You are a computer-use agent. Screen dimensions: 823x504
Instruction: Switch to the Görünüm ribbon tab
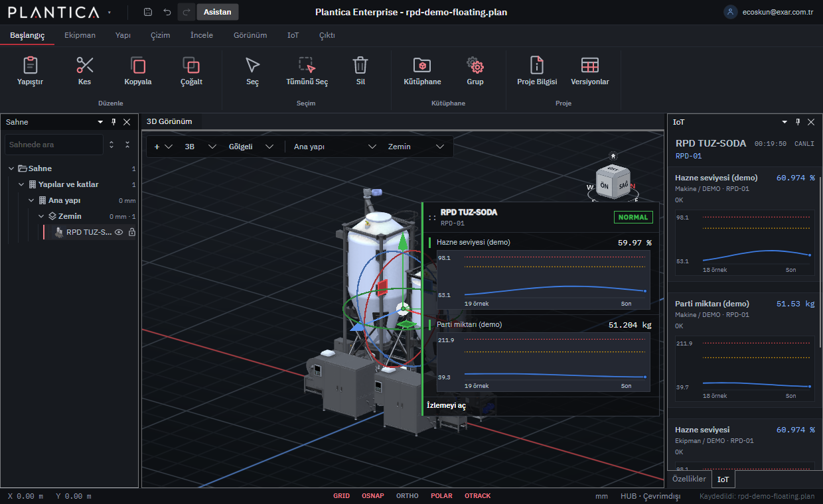click(x=250, y=35)
